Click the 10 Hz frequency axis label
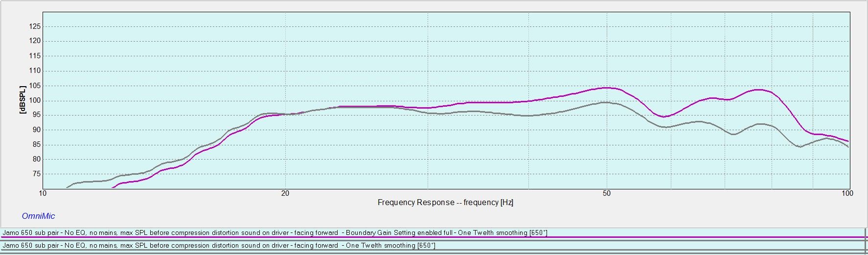Viewport: 868px width, 255px height. point(43,193)
